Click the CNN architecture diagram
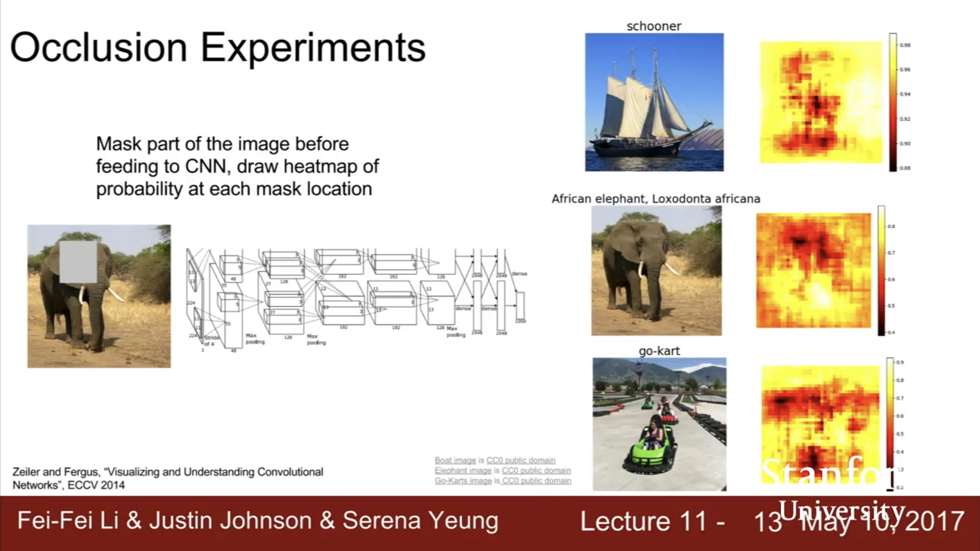980x551 pixels. (357, 301)
